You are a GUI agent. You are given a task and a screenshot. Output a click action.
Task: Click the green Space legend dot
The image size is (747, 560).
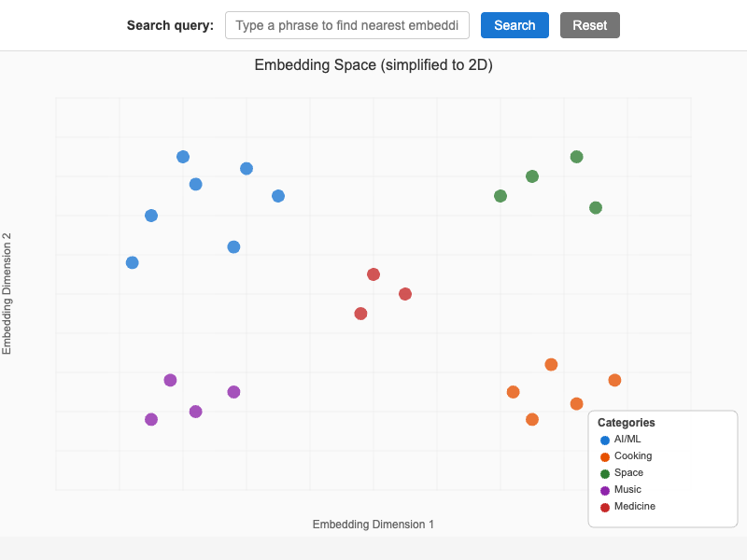[x=607, y=472]
